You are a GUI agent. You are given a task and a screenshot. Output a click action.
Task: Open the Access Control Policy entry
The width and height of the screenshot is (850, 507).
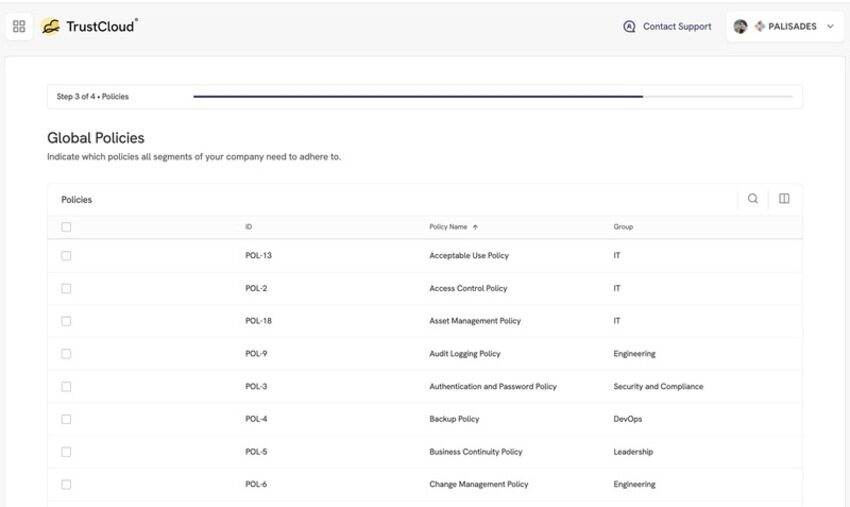pyautogui.click(x=468, y=288)
